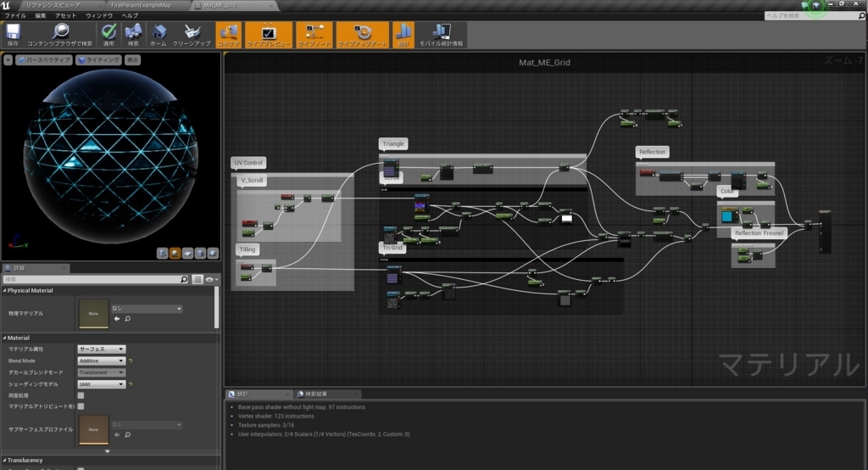Open the シェーディングモデル Unlit dropdown
This screenshot has width=868, height=470.
(x=102, y=384)
